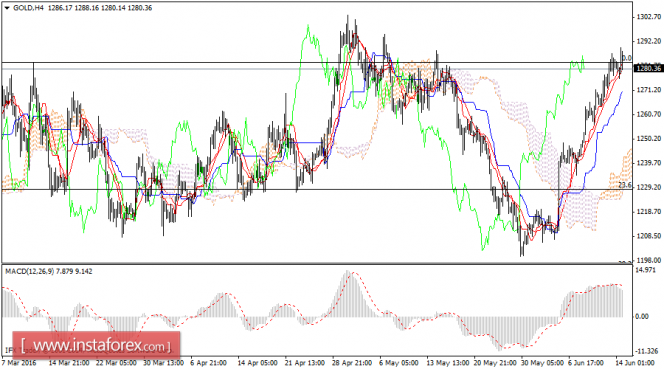Click the MACD scale value -11.326

(647, 351)
